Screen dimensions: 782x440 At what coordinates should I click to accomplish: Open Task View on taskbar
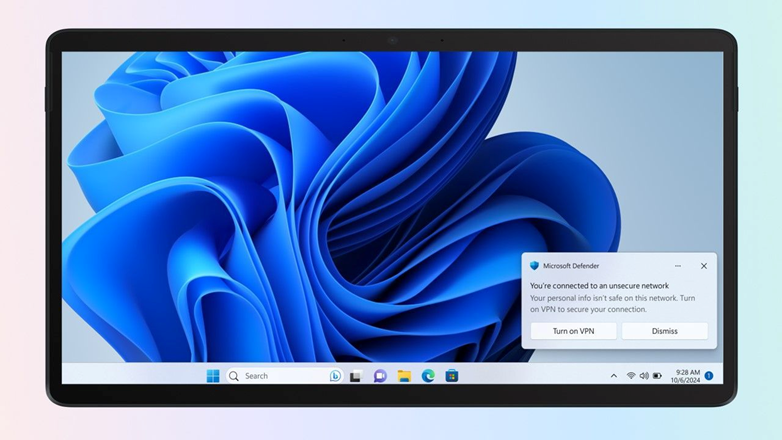(355, 376)
